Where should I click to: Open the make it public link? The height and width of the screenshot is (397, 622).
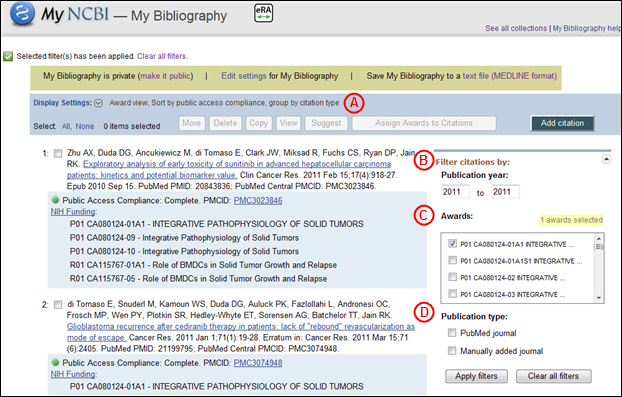tap(167, 76)
